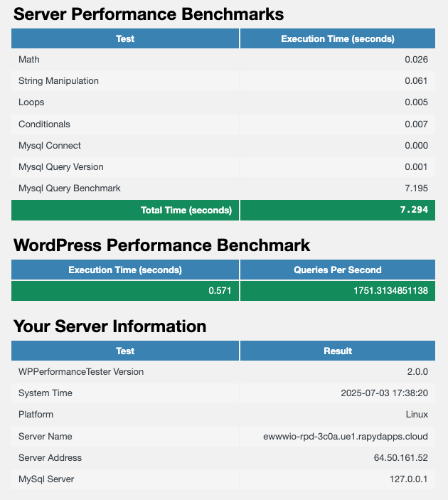Image resolution: width=448 pixels, height=500 pixels.
Task: Select the queries value '1751.3134851138'
Action: pos(390,290)
